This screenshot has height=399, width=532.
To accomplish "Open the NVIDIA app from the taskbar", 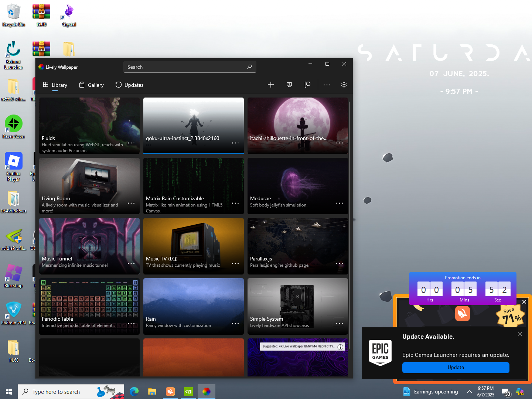I will (x=188, y=392).
